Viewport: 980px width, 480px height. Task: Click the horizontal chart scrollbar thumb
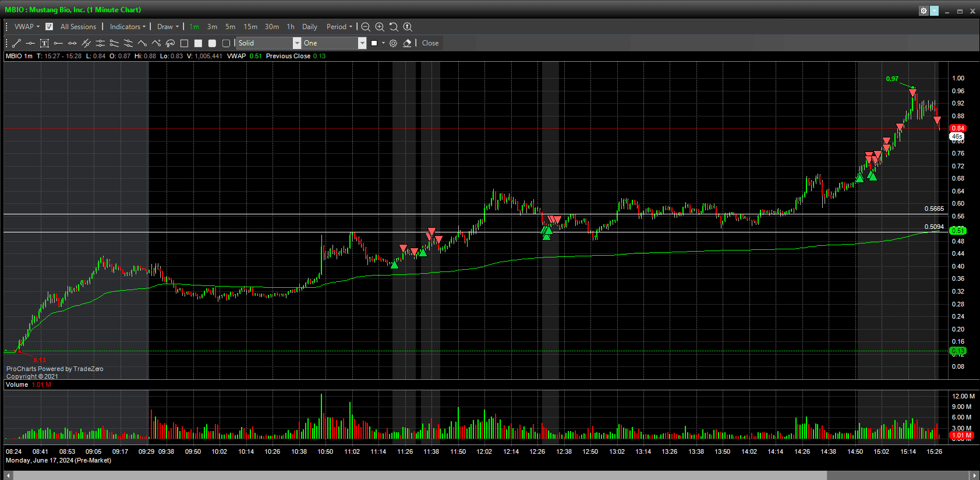tap(420, 475)
